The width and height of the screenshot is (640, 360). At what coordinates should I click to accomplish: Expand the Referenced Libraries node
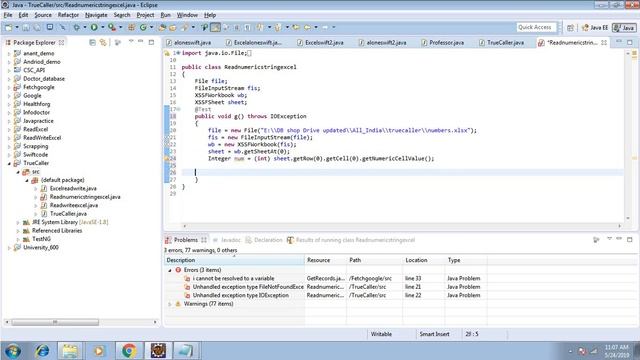coord(18,231)
